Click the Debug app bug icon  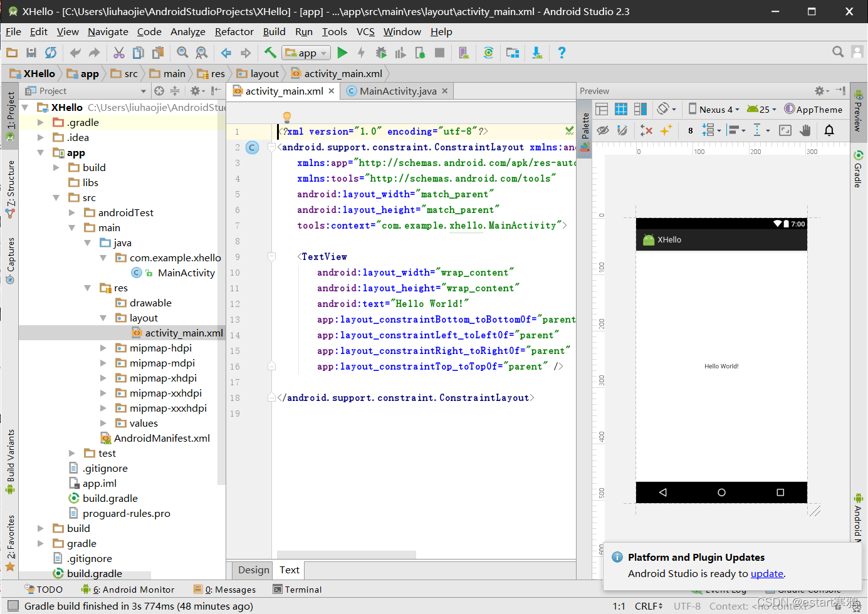point(381,53)
